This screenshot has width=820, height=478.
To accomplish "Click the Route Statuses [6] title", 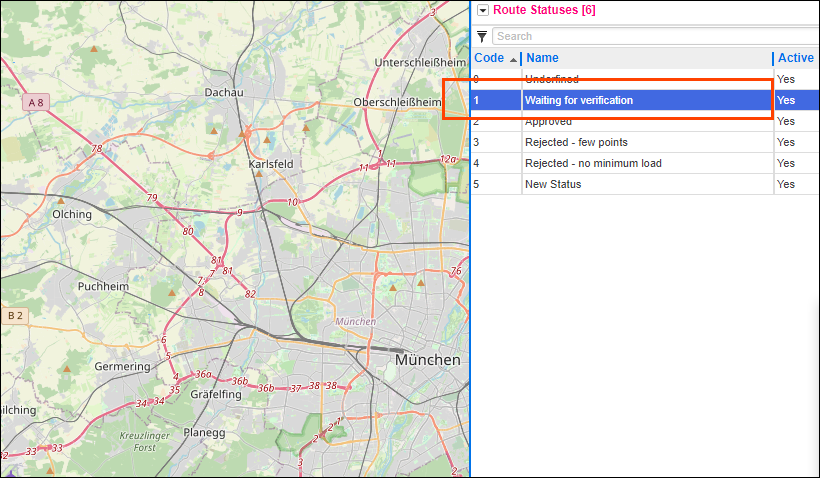I will point(544,10).
